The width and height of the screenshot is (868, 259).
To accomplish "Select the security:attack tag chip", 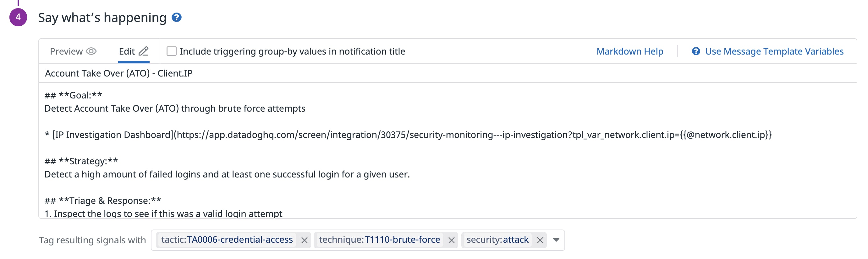I will click(497, 240).
